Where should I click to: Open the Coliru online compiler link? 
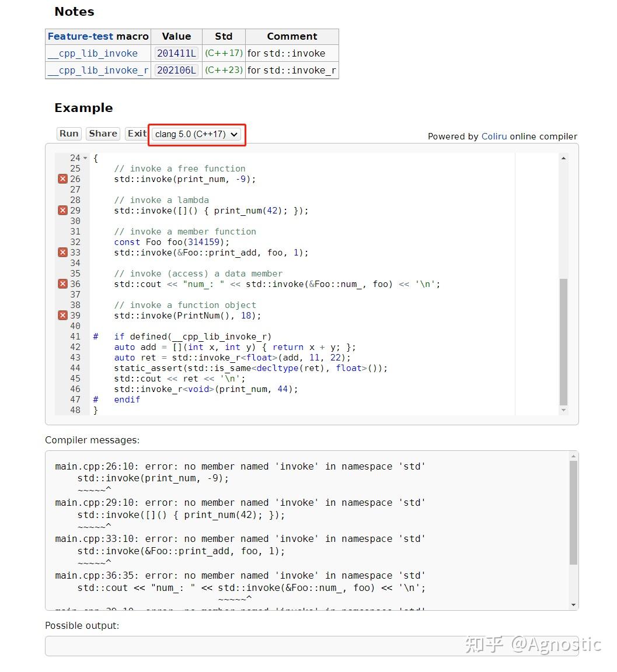click(494, 136)
